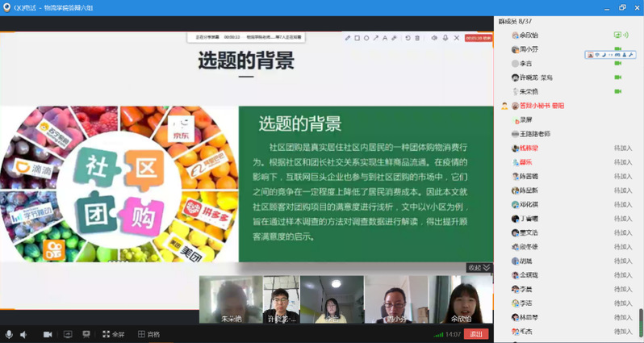Select the pencil drawing tool
Image resolution: width=644 pixels, height=343 pixels.
point(348,38)
